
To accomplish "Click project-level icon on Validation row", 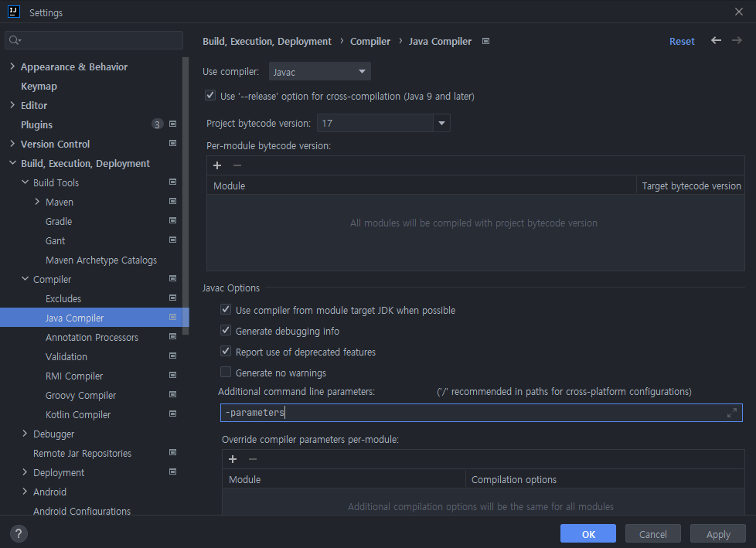I will 172,356.
